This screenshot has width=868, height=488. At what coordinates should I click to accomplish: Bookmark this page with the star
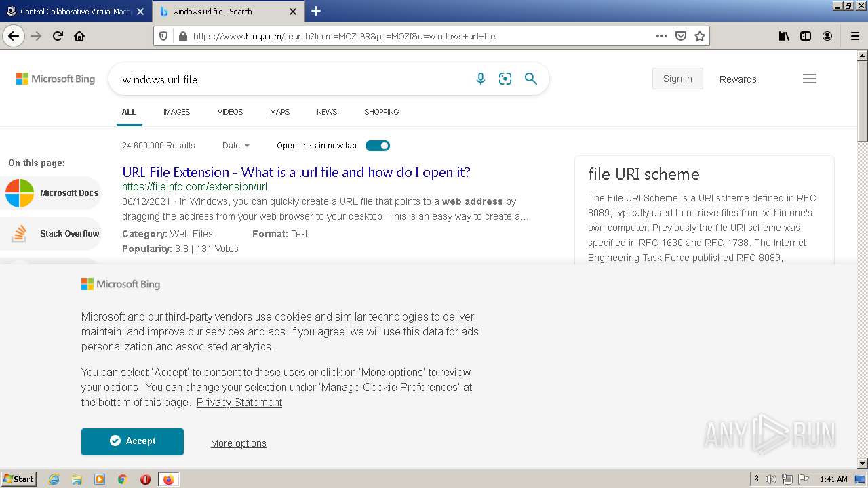700,36
